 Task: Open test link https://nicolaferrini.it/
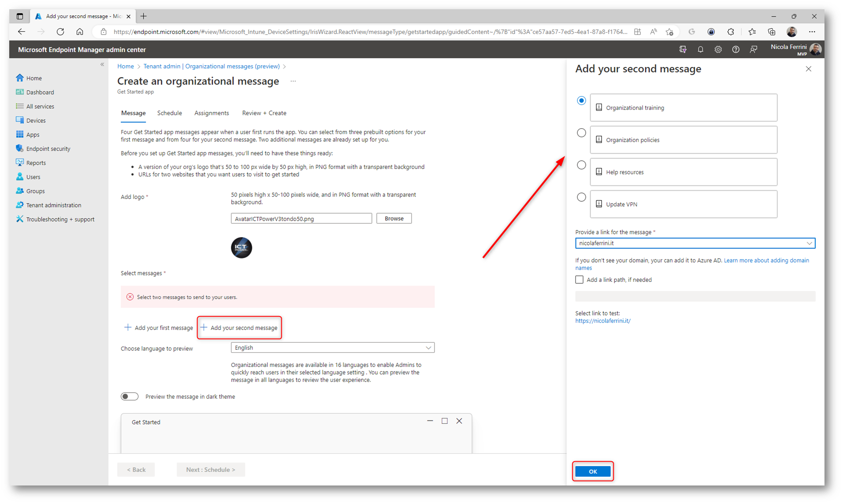click(x=602, y=321)
